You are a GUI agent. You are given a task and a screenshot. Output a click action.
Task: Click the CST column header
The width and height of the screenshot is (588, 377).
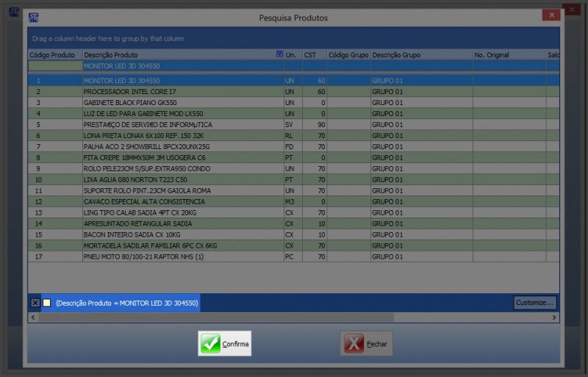pyautogui.click(x=314, y=55)
